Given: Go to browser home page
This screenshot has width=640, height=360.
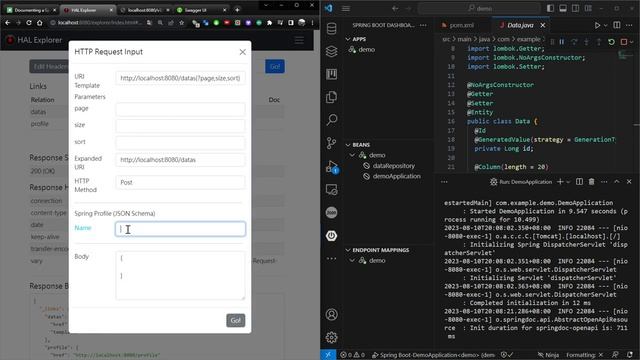Looking at the screenshot, I should (40, 23).
